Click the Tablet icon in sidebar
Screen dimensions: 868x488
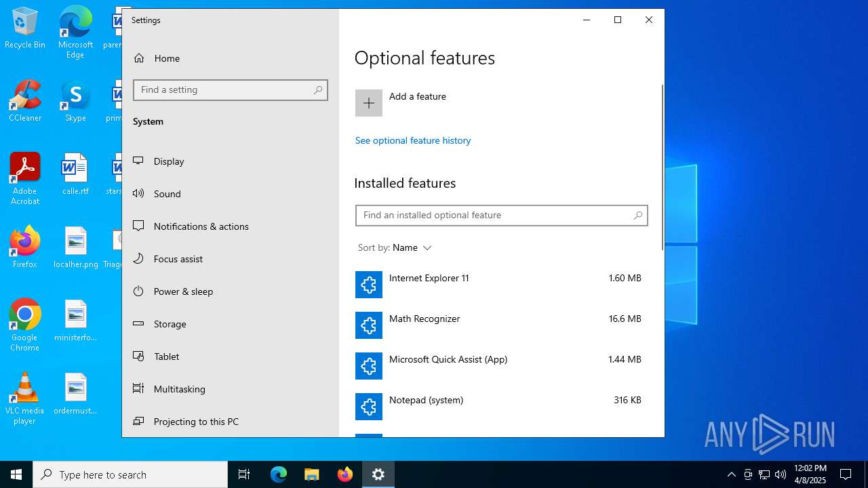point(138,356)
